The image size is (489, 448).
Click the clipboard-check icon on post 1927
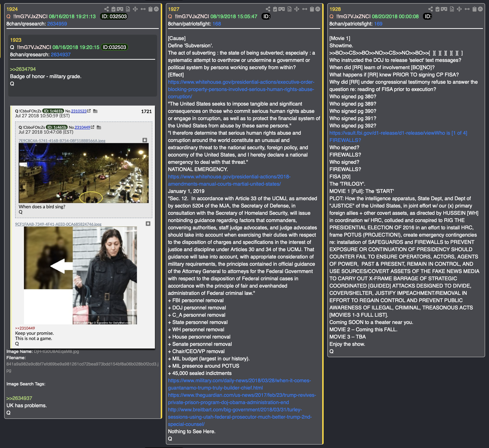[275, 9]
